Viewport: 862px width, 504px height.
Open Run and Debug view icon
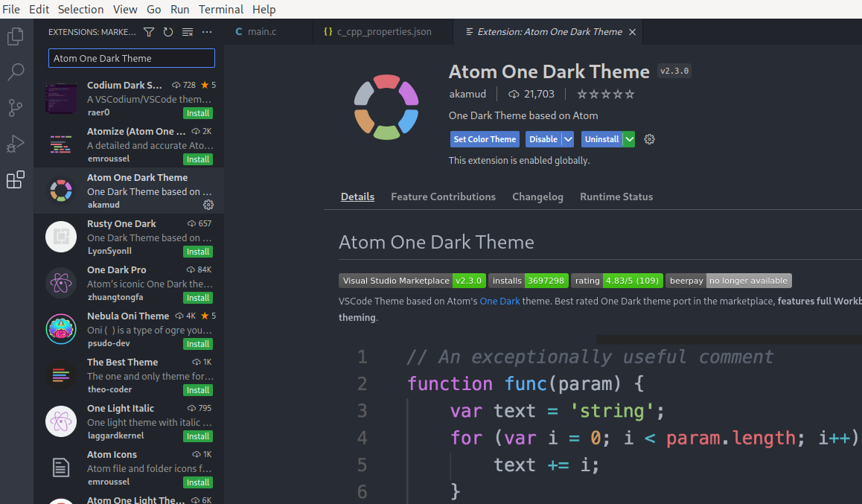[x=16, y=144]
